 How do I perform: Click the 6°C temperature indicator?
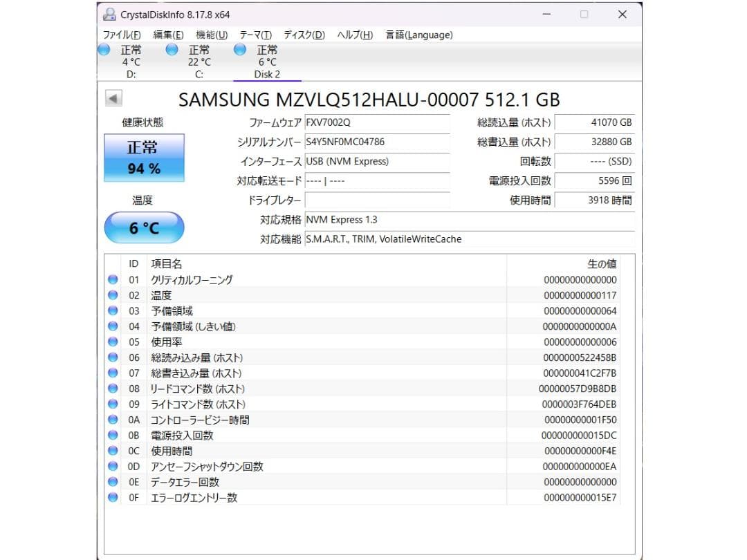[144, 227]
